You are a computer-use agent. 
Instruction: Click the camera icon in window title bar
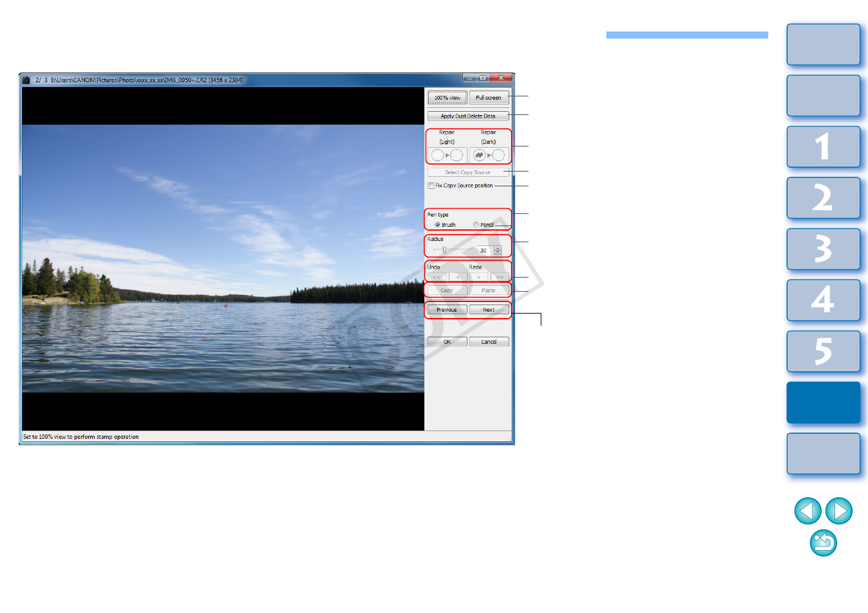pyautogui.click(x=26, y=80)
